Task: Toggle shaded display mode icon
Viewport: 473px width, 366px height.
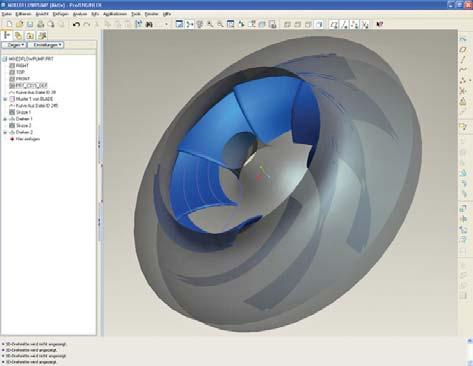Action: (x=319, y=24)
